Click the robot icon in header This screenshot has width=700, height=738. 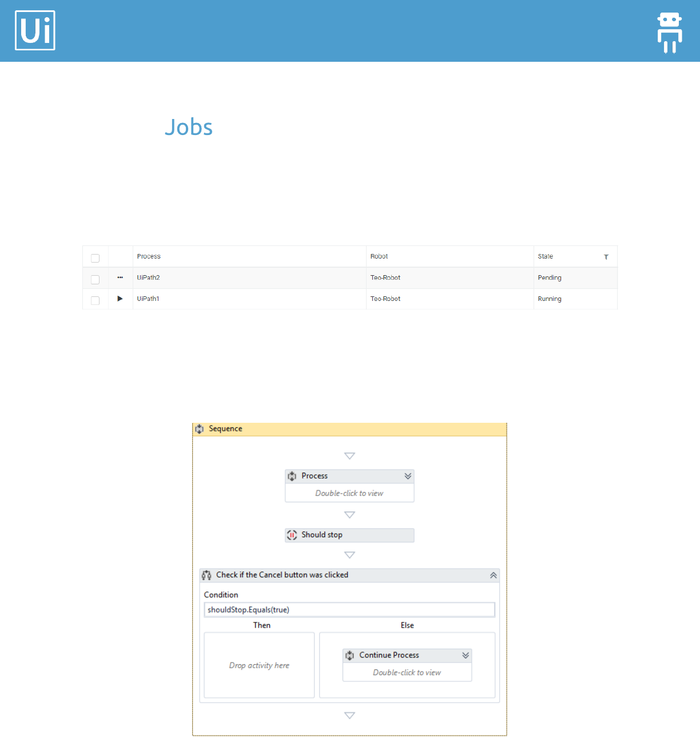(670, 33)
